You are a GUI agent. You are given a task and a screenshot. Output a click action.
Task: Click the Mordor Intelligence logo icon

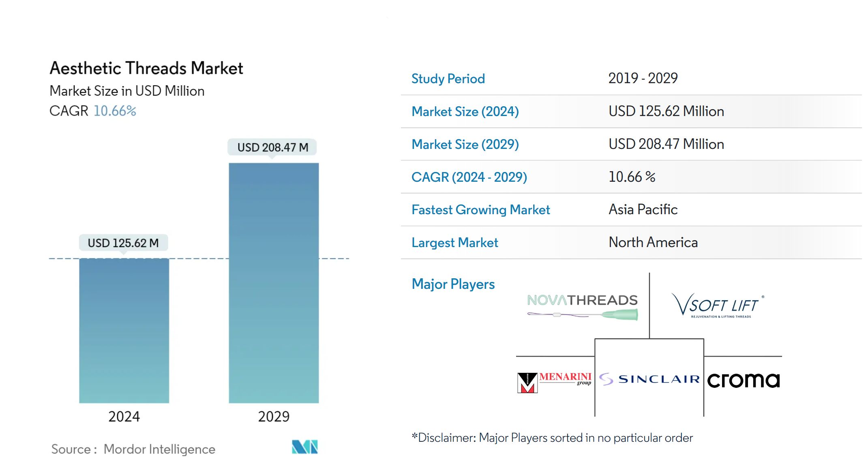(305, 447)
